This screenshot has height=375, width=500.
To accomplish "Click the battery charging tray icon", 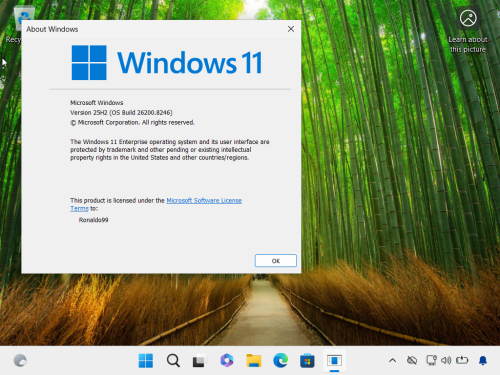I will tap(462, 360).
